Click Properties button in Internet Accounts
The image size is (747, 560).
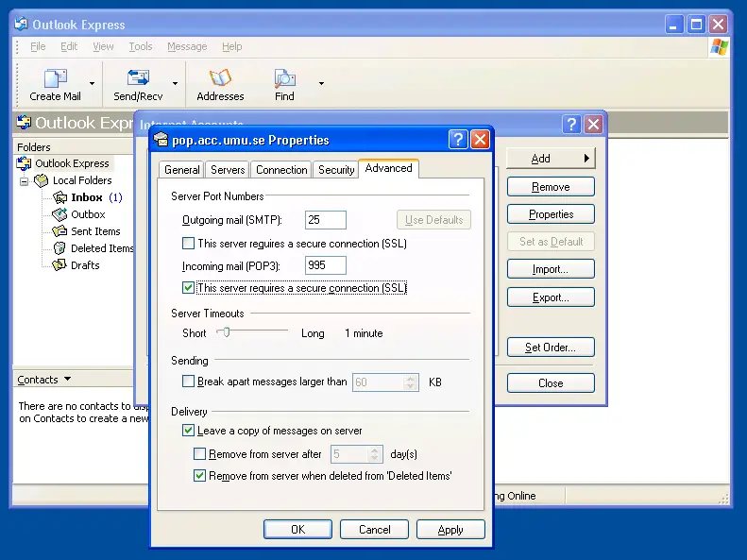point(551,214)
